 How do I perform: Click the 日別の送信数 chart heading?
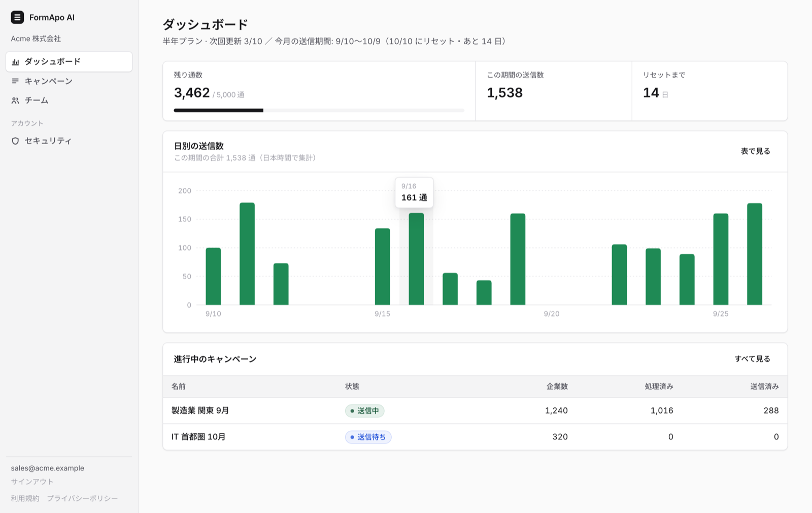point(199,146)
